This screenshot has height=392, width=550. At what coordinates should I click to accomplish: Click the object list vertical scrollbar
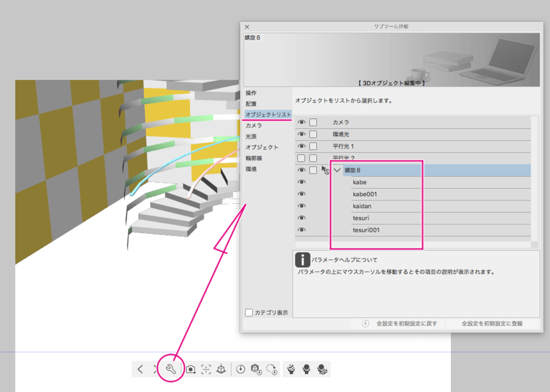pos(534,179)
